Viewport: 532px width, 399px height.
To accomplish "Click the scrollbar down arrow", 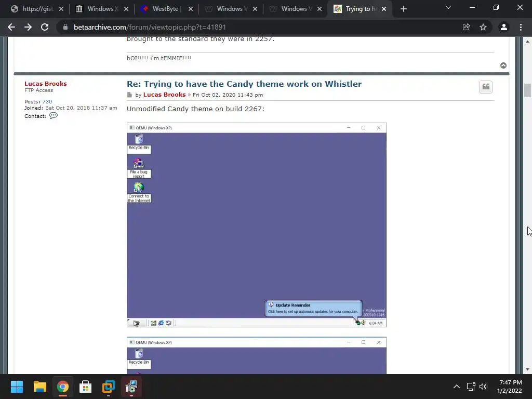I will (527, 369).
